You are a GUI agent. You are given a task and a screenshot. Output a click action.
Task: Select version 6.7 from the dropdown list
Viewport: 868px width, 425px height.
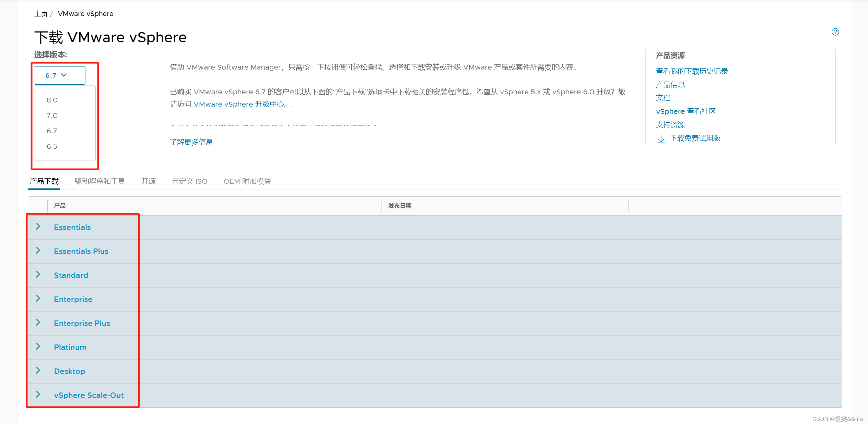52,131
